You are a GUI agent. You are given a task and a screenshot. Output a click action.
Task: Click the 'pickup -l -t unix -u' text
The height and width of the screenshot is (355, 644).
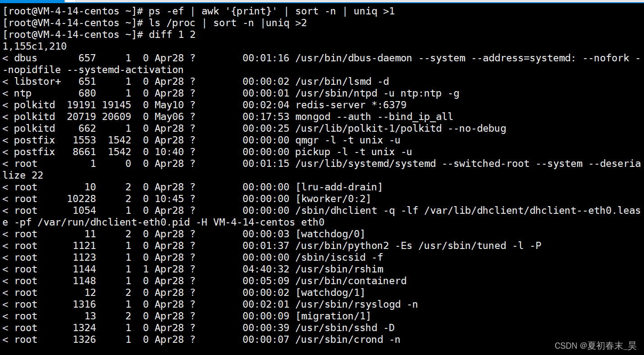pyautogui.click(x=354, y=152)
